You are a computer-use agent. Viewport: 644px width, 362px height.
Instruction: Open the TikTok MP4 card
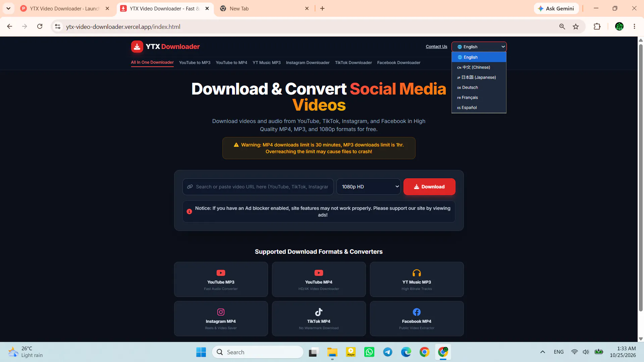point(319,318)
